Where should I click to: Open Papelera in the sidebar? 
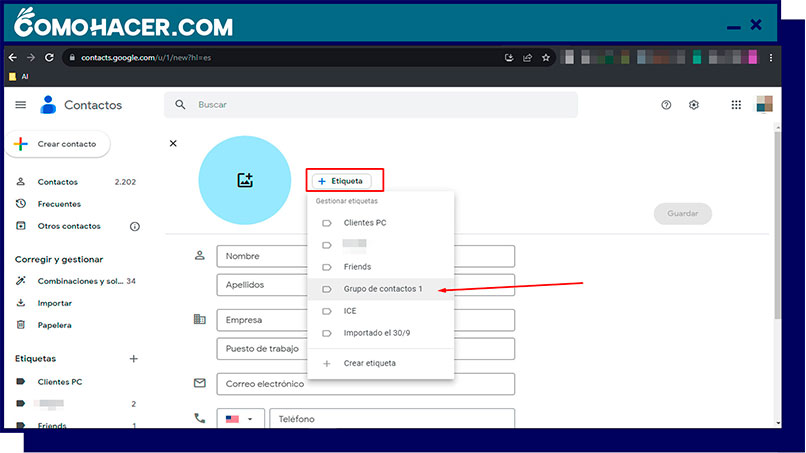click(x=54, y=325)
